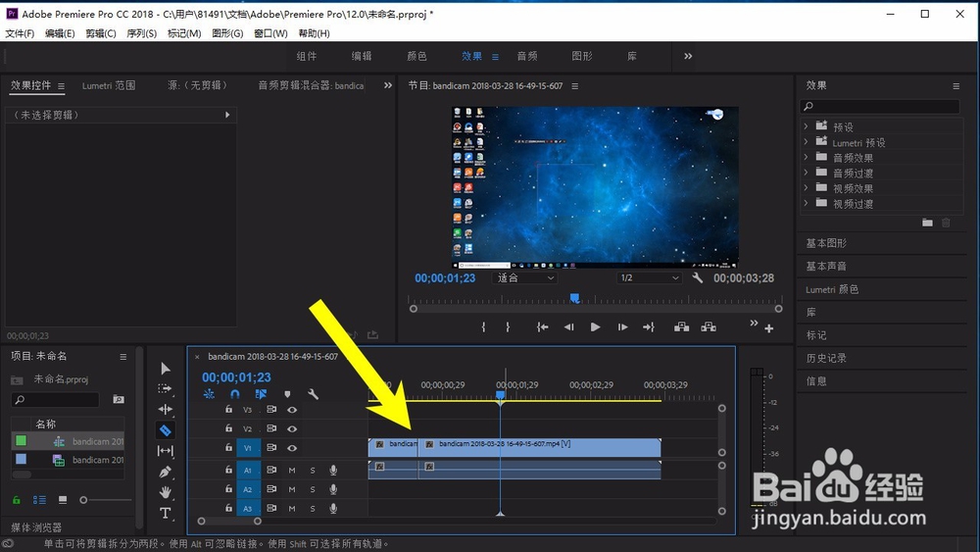Go to Out point in program monitor
This screenshot has width=980, height=552.
pyautogui.click(x=649, y=326)
